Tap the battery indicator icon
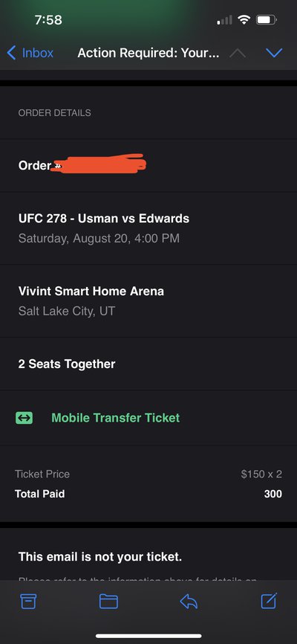 [x=267, y=19]
